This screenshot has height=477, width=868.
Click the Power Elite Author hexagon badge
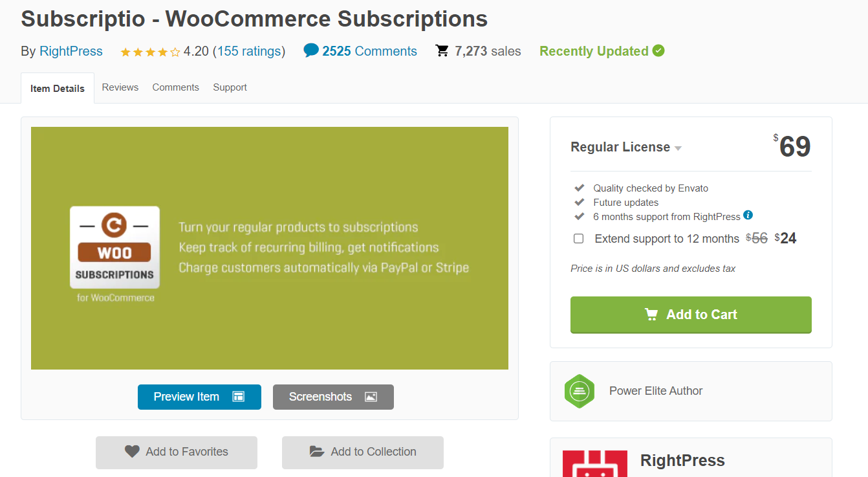(579, 391)
